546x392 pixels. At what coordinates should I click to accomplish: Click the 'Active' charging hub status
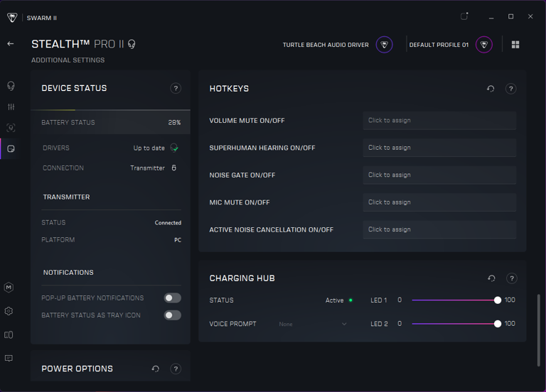(334, 300)
